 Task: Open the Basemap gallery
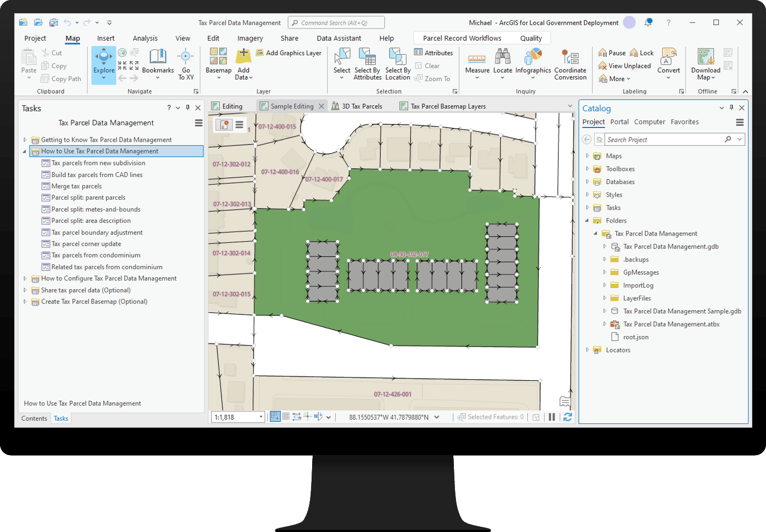pyautogui.click(x=218, y=64)
